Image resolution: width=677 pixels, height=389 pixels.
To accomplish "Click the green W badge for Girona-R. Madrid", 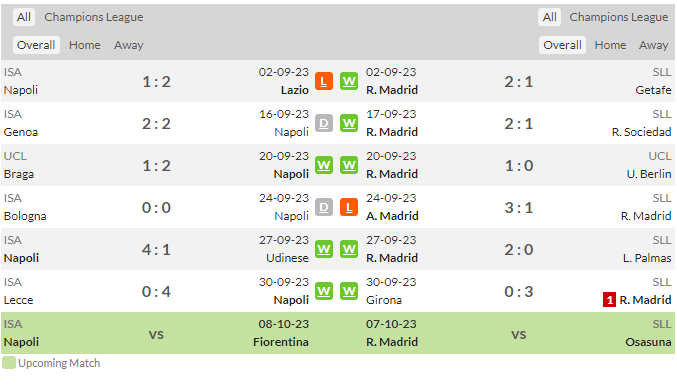I will click(x=349, y=291).
